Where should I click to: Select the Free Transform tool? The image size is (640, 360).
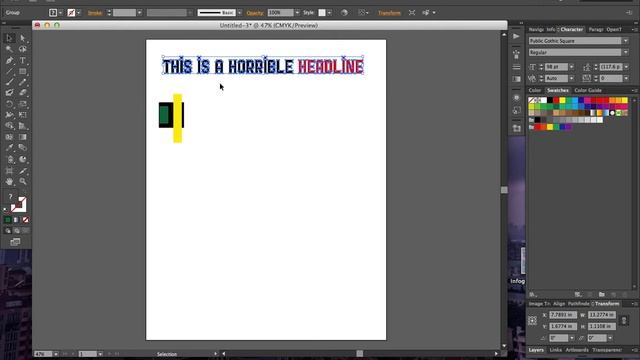(x=23, y=115)
